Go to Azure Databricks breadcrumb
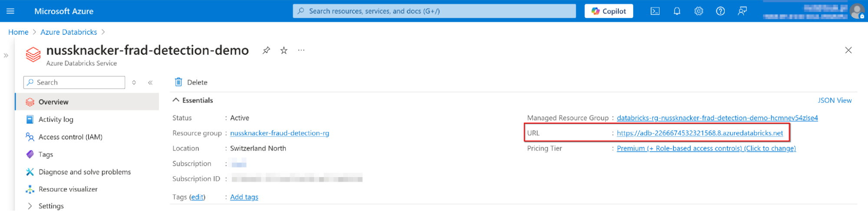This screenshot has height=211, width=868. coord(69,32)
